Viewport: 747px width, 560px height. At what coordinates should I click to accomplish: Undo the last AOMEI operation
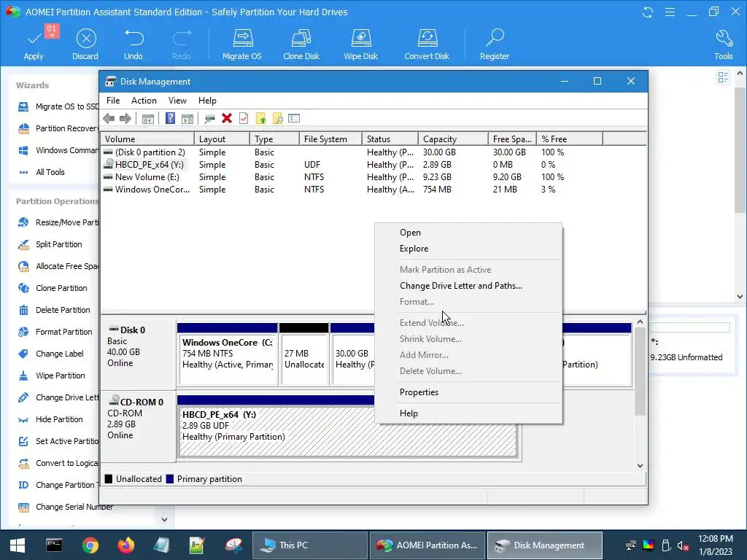[133, 44]
